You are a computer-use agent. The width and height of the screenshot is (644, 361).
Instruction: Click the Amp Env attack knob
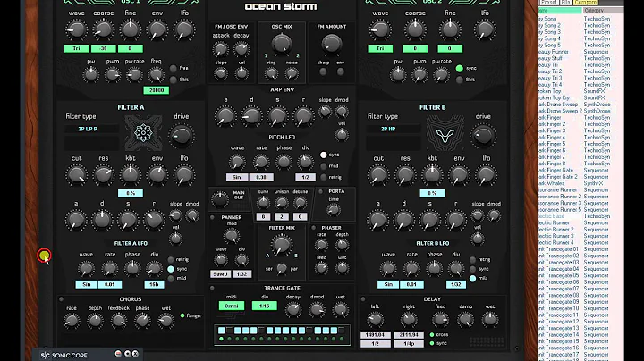tap(225, 116)
